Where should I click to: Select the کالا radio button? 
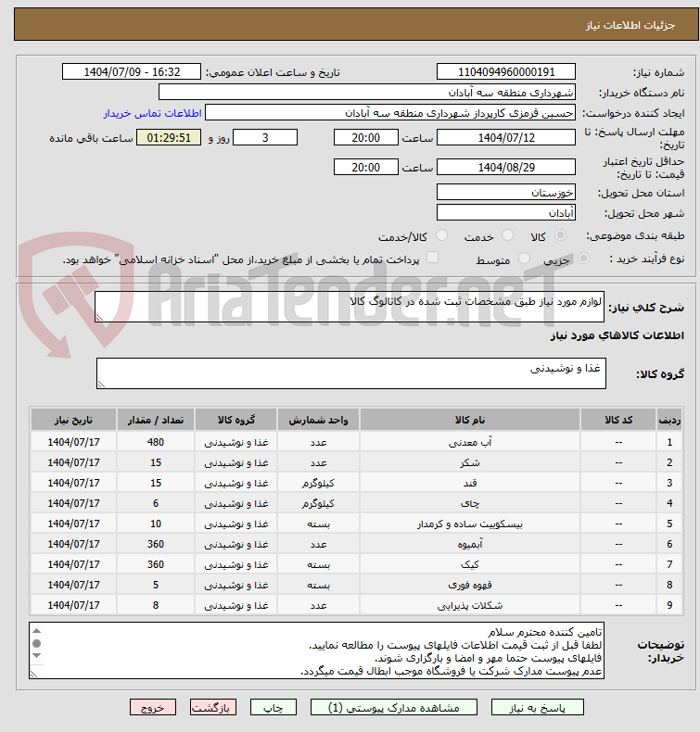pyautogui.click(x=560, y=235)
